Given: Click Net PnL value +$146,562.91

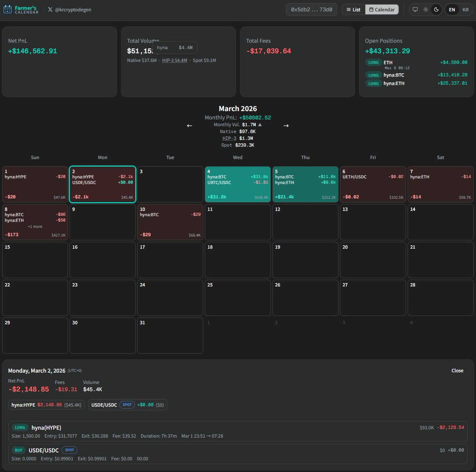Looking at the screenshot, I should (x=33, y=51).
